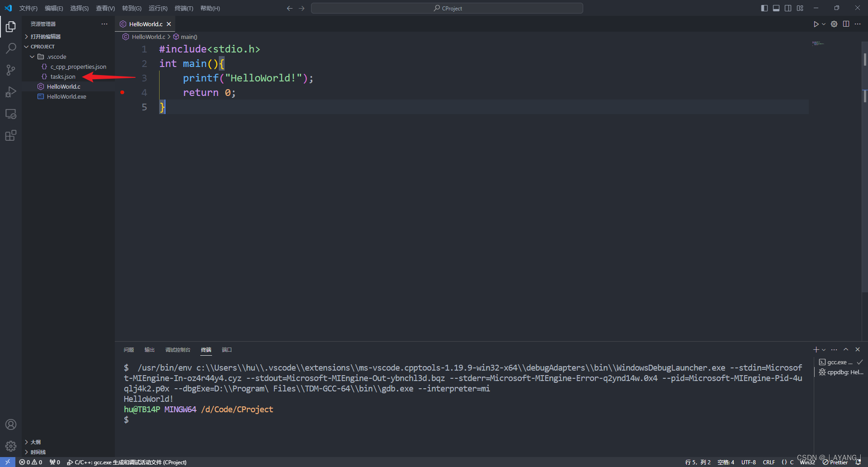This screenshot has width=868, height=467.
Task: Change file encoding UTF-8
Action: click(749, 462)
